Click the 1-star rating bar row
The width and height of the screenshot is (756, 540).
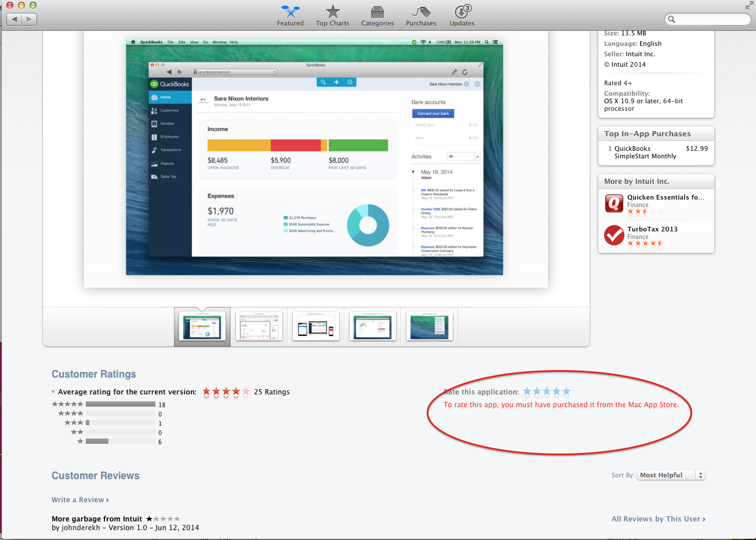[x=119, y=441]
